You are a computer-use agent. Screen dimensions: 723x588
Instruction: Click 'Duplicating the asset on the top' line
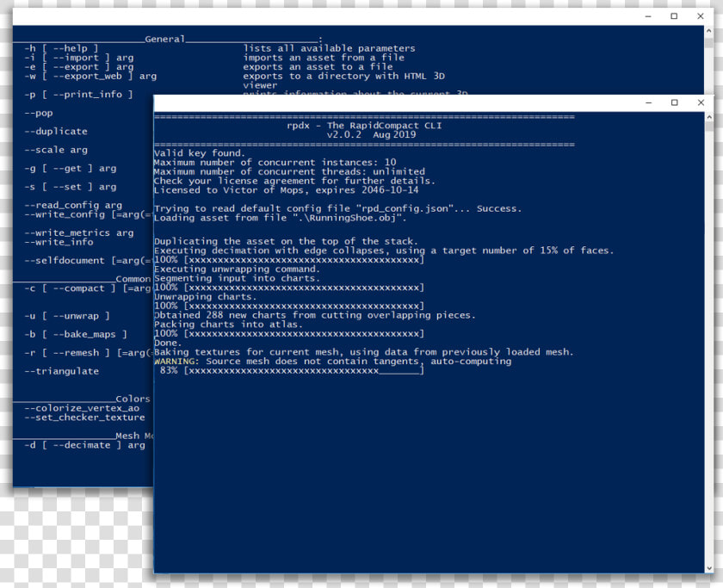286,241
